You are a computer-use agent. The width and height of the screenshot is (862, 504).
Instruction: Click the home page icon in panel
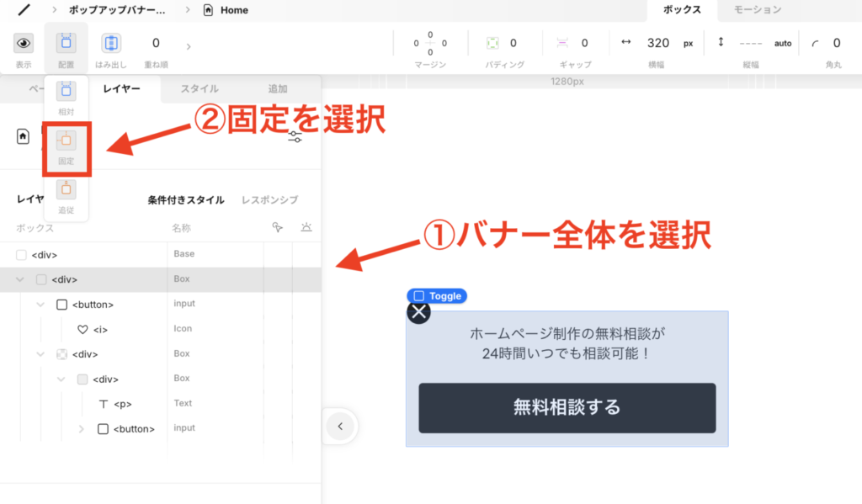[x=23, y=136]
